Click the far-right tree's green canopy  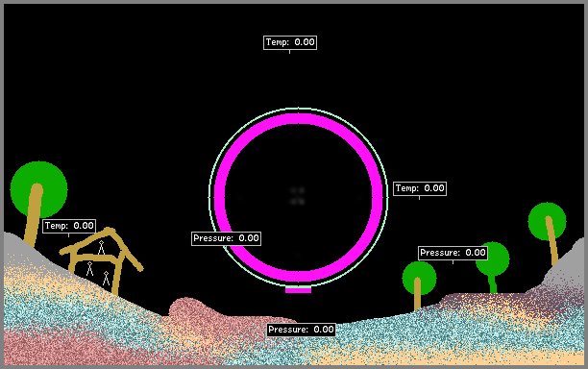[x=547, y=221]
